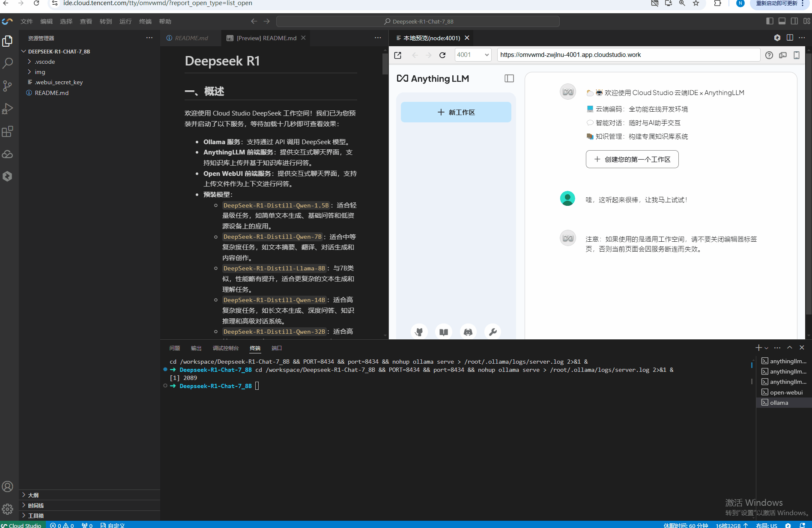This screenshot has height=528, width=812.
Task: Split the preview editor right
Action: coord(790,38)
